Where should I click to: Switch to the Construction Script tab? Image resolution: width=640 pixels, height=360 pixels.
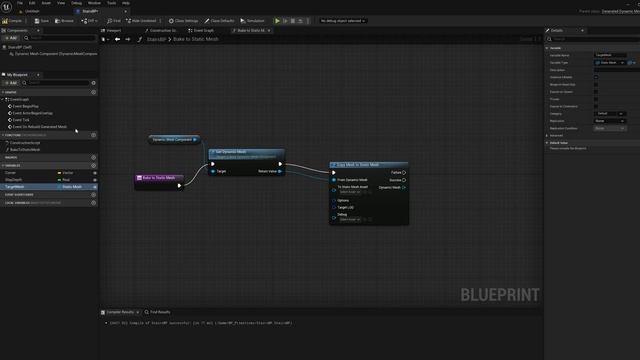pos(161,31)
